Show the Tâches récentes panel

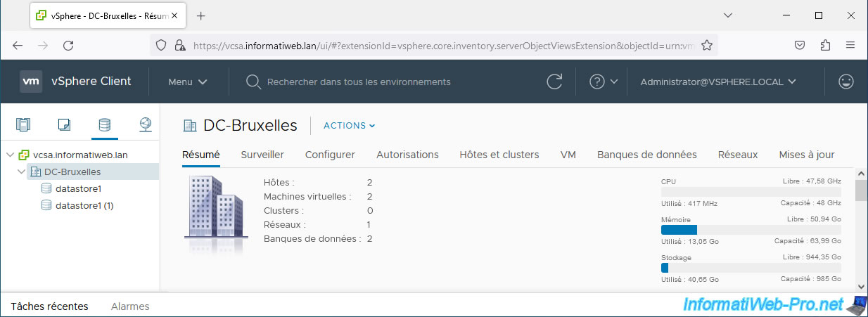click(49, 306)
